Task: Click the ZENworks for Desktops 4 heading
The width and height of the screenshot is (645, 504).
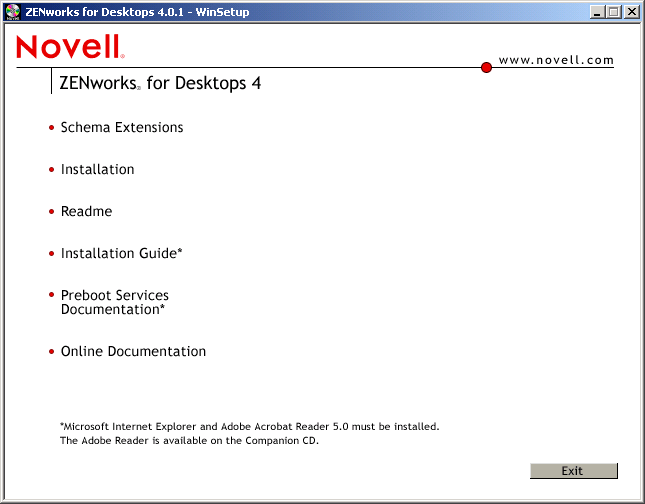Action: pyautogui.click(x=160, y=83)
